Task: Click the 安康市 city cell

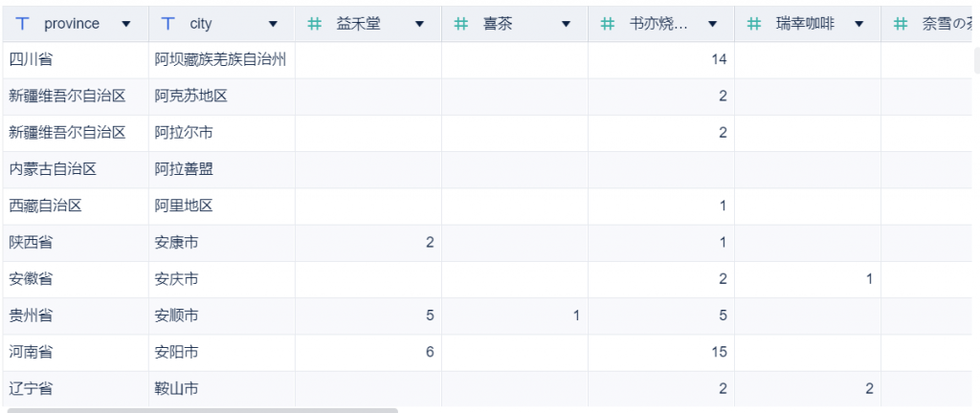Action: 222,243
